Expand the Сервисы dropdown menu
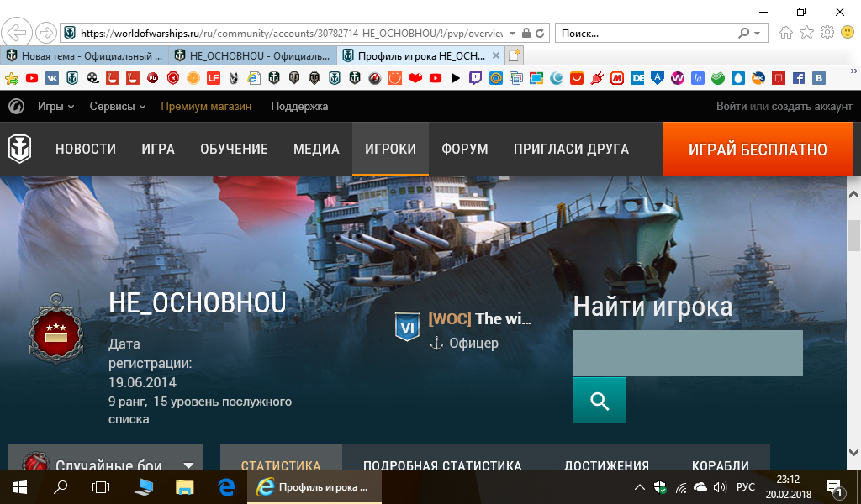Screen dimensions: 861x504 118,107
